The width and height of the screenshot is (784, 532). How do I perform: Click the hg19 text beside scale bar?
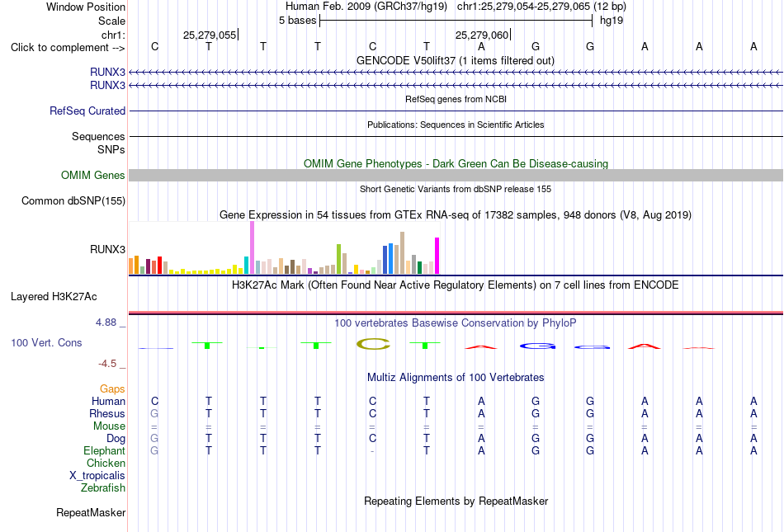(612, 21)
